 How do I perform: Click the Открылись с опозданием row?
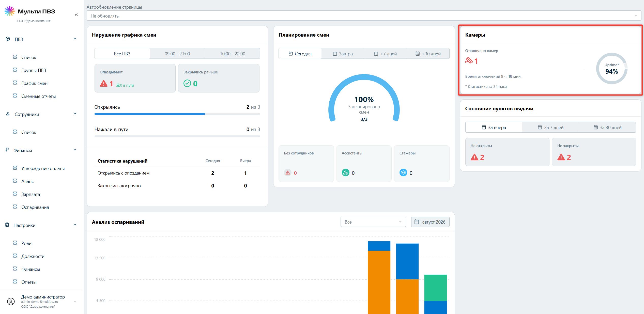tap(177, 173)
